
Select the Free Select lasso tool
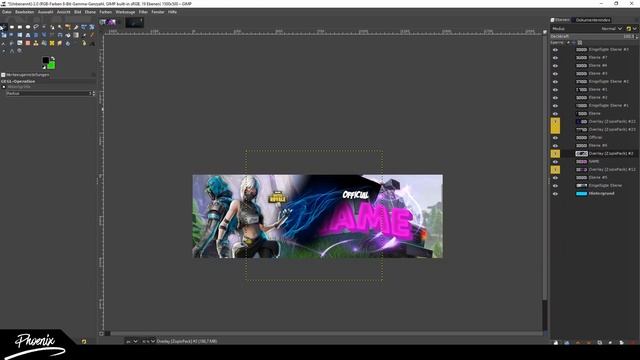pyautogui.click(x=36, y=27)
